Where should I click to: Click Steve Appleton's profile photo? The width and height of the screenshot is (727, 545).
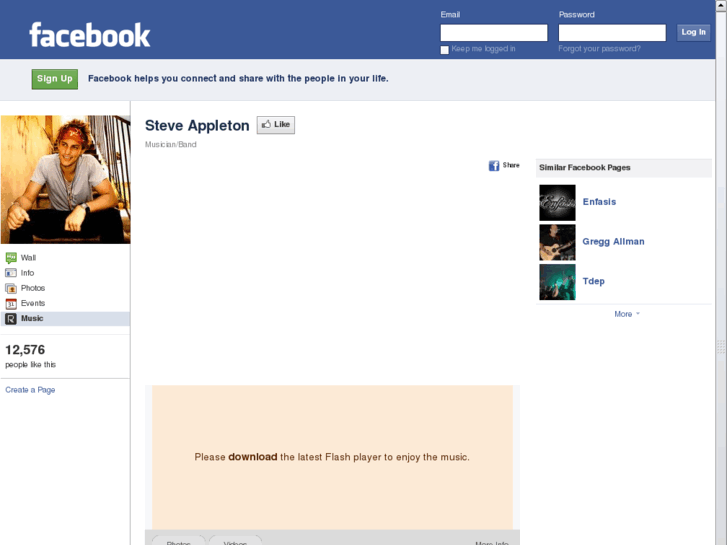click(x=65, y=180)
